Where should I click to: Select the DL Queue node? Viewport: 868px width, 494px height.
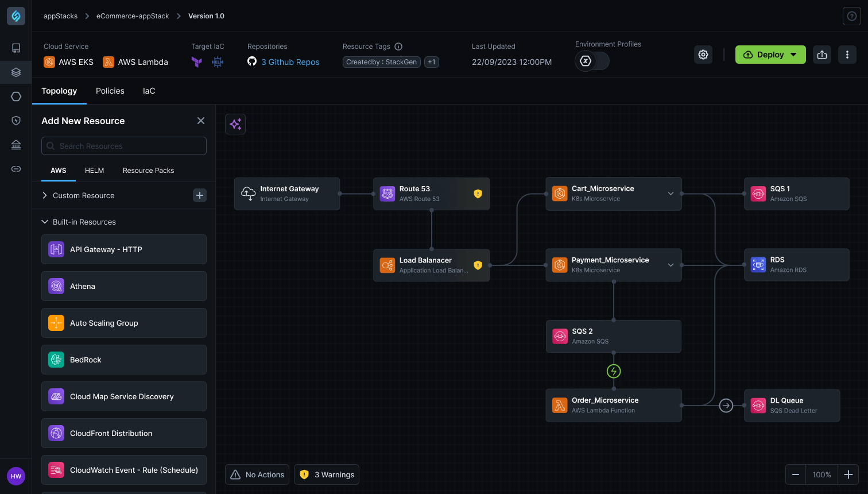(792, 406)
